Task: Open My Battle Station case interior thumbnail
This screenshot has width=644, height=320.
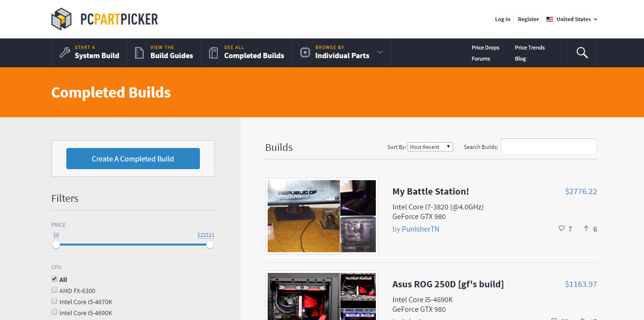Action: [x=358, y=234]
